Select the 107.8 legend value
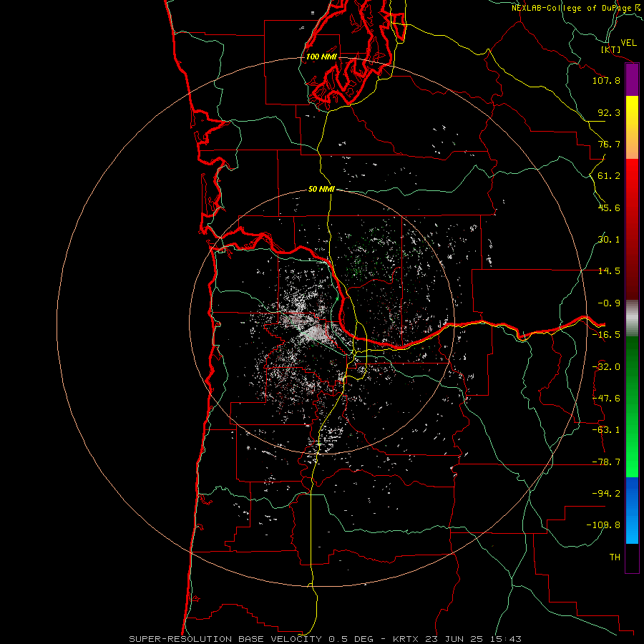 606,80
